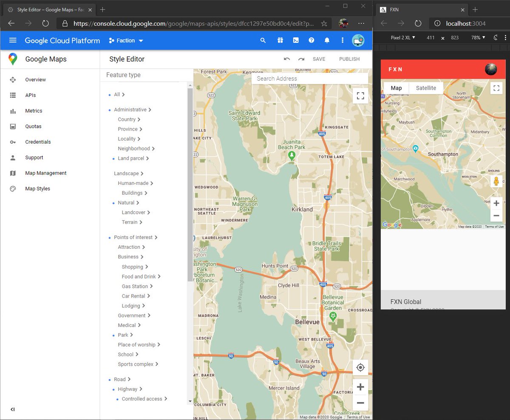Zoom out on the Style Editor map
The width and height of the screenshot is (510, 420).
(x=360, y=403)
